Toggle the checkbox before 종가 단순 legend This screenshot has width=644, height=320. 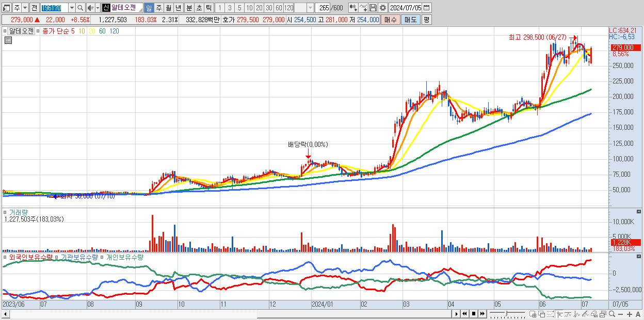tap(38, 31)
